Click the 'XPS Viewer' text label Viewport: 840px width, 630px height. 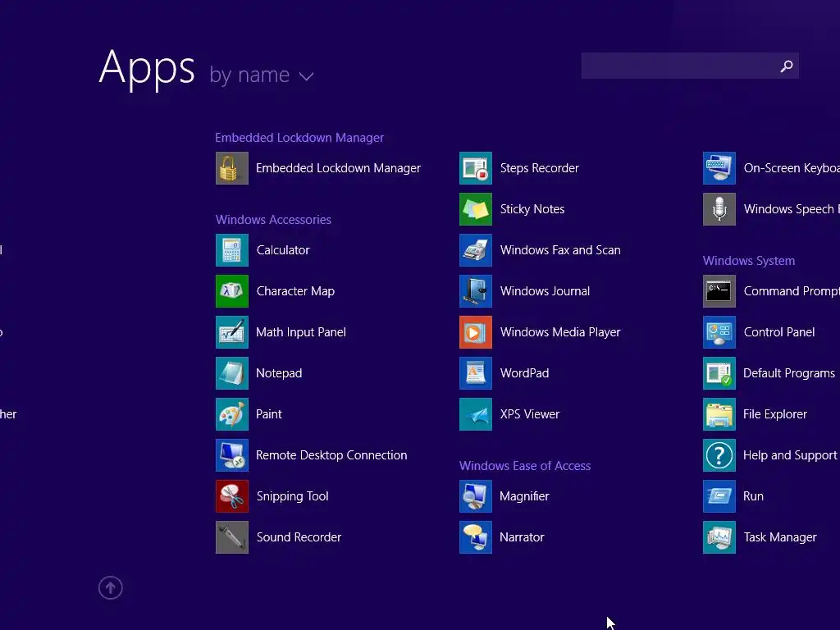point(530,414)
